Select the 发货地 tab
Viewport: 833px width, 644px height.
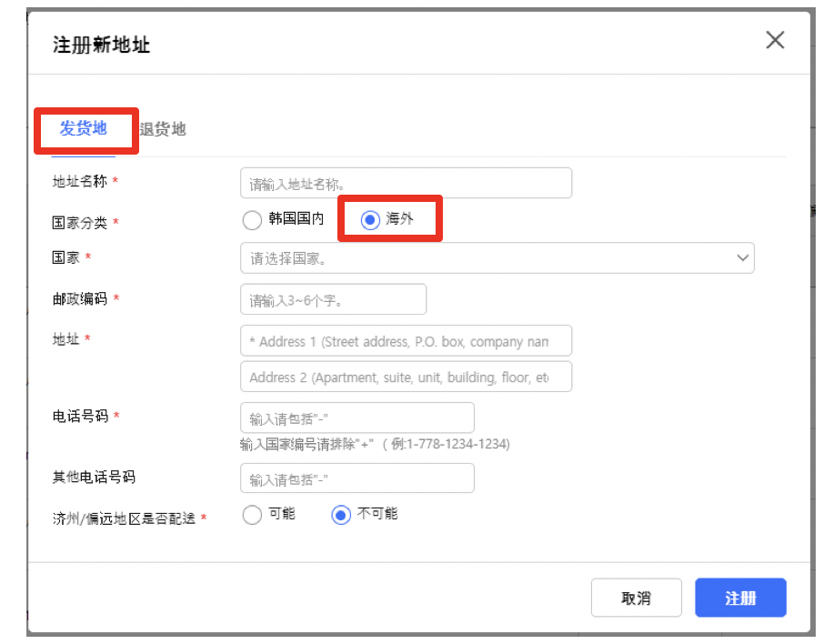pyautogui.click(x=85, y=129)
